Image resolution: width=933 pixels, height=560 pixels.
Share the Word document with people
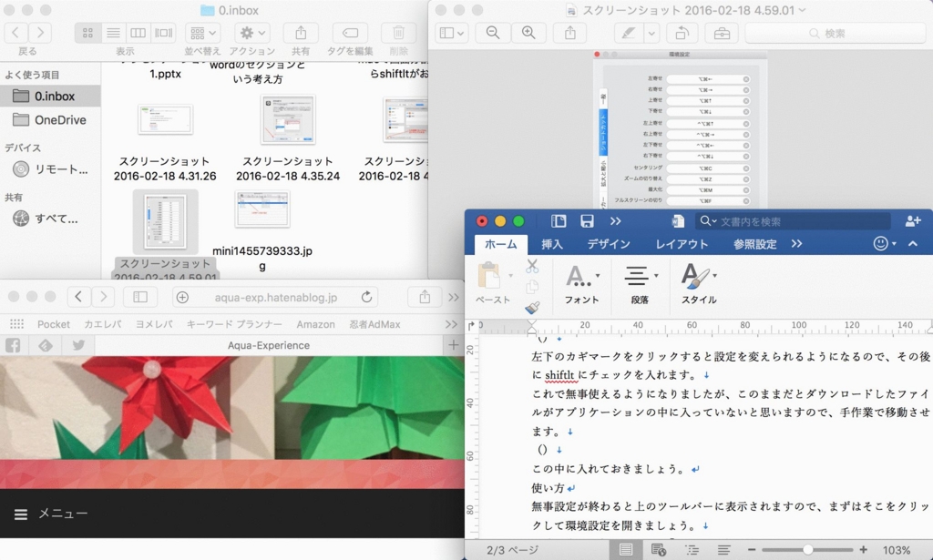click(x=913, y=221)
